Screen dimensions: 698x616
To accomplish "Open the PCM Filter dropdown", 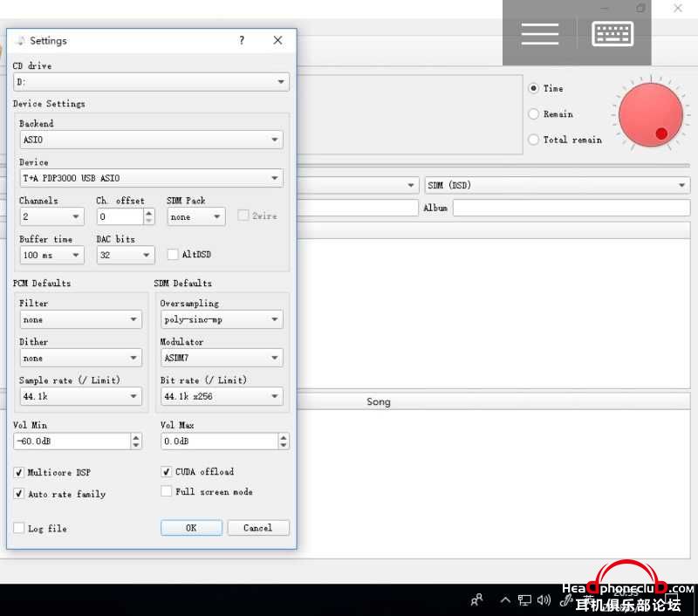I will coord(80,319).
